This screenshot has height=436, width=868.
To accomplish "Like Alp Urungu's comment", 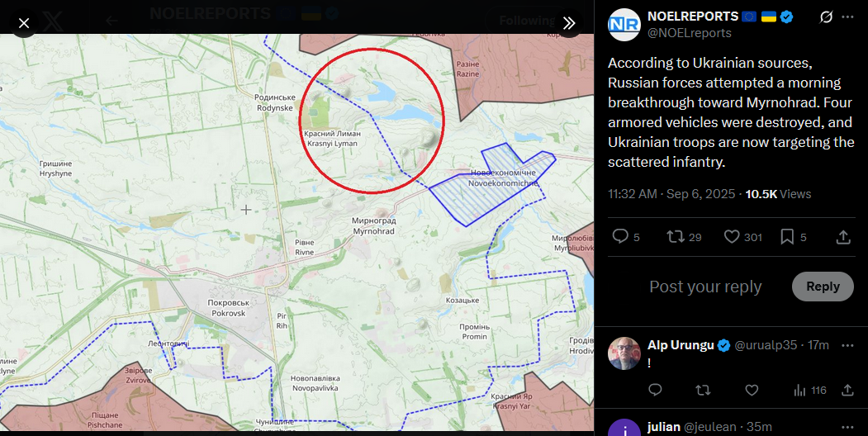I will coord(752,390).
